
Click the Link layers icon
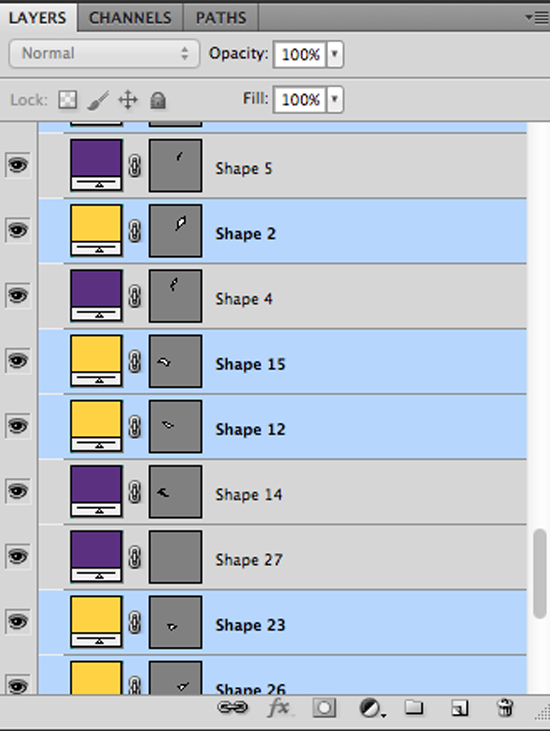(x=233, y=708)
